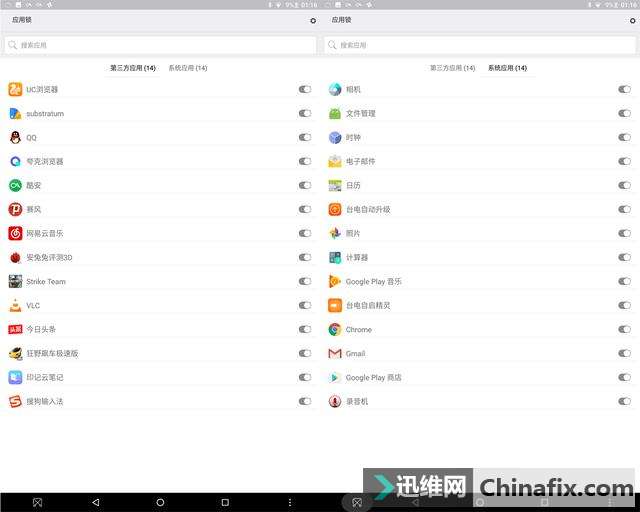Tap the 网易云音乐 red icon
Image resolution: width=640 pixels, height=512 pixels.
click(x=15, y=234)
